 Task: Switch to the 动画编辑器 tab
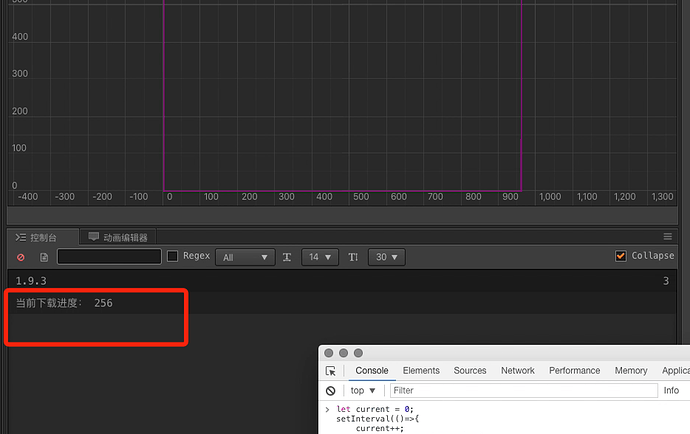click(x=118, y=238)
